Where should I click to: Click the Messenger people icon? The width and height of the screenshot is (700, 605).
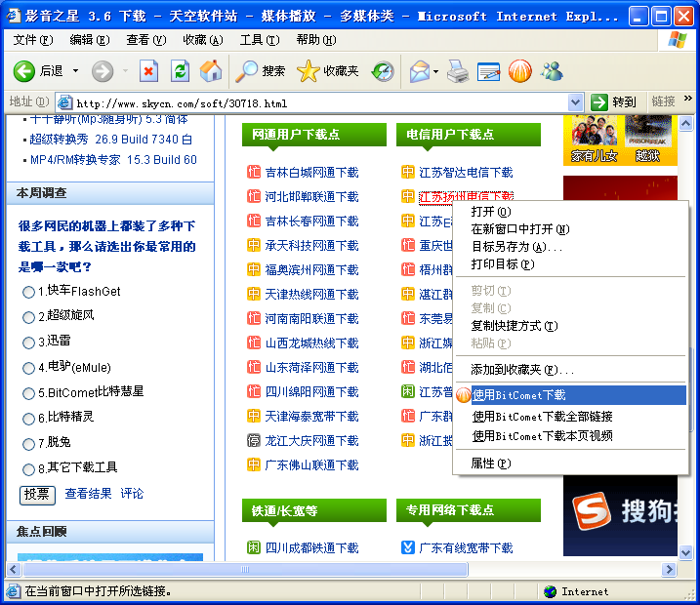point(552,70)
